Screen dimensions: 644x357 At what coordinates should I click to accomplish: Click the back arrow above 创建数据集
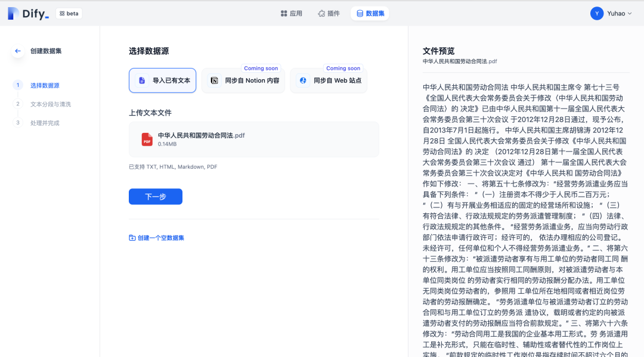click(x=17, y=51)
